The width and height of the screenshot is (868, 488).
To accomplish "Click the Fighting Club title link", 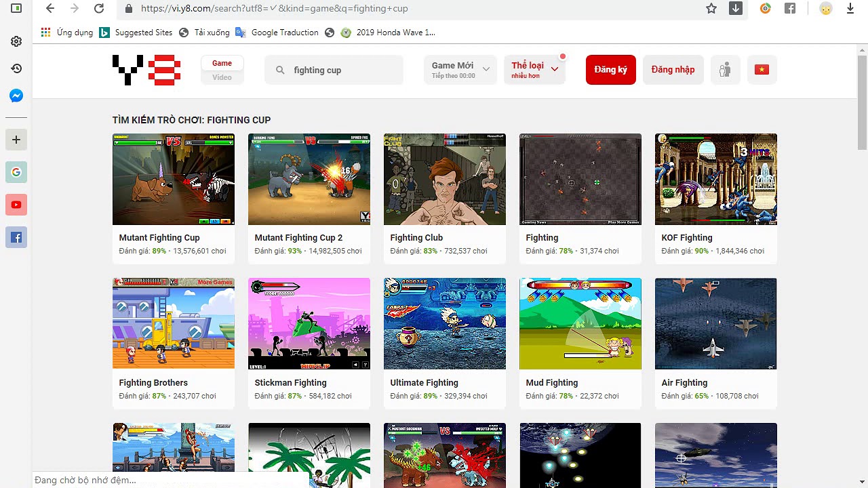I will [x=416, y=238].
